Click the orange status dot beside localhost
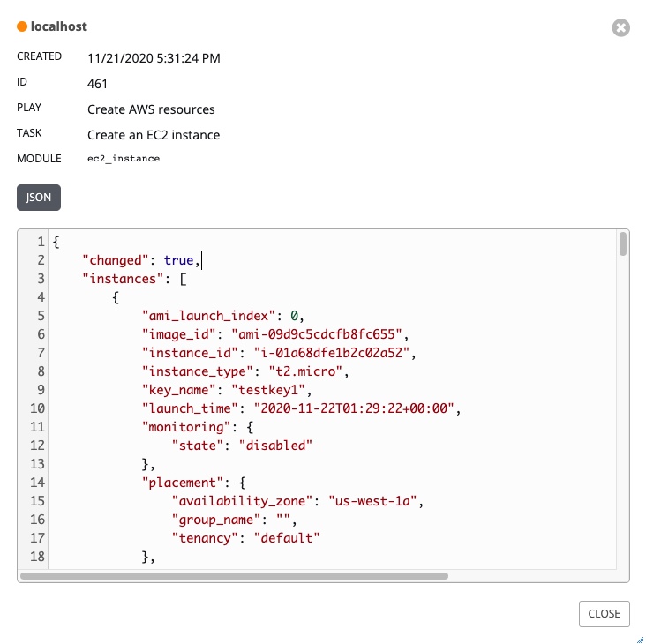 (x=22, y=27)
